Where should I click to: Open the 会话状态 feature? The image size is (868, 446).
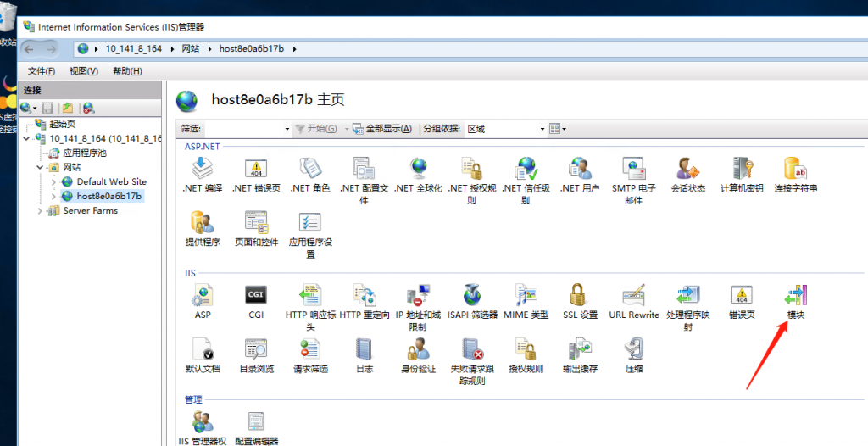(x=688, y=175)
